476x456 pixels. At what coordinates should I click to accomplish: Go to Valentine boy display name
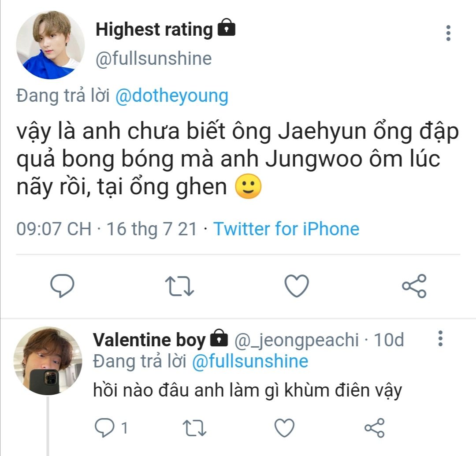(x=149, y=340)
